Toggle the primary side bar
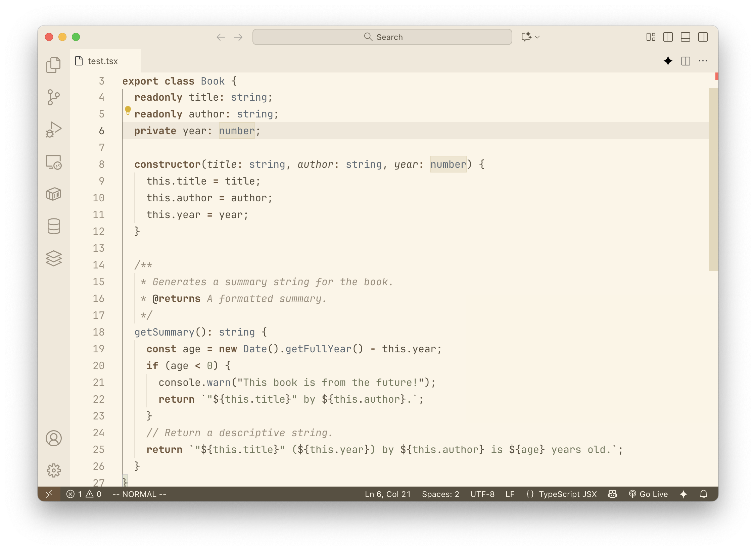 tap(668, 37)
